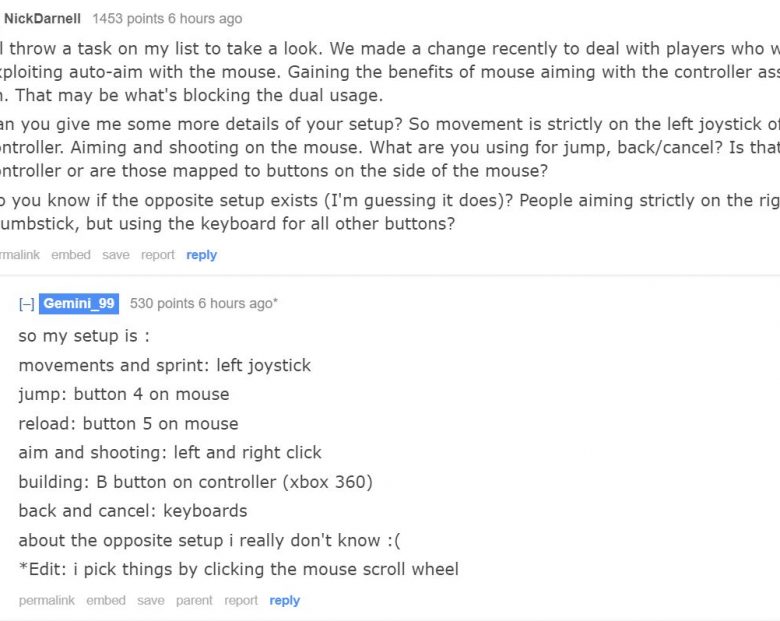Click the 530 points score
Image resolution: width=780 pixels, height=621 pixels.
[x=162, y=304]
